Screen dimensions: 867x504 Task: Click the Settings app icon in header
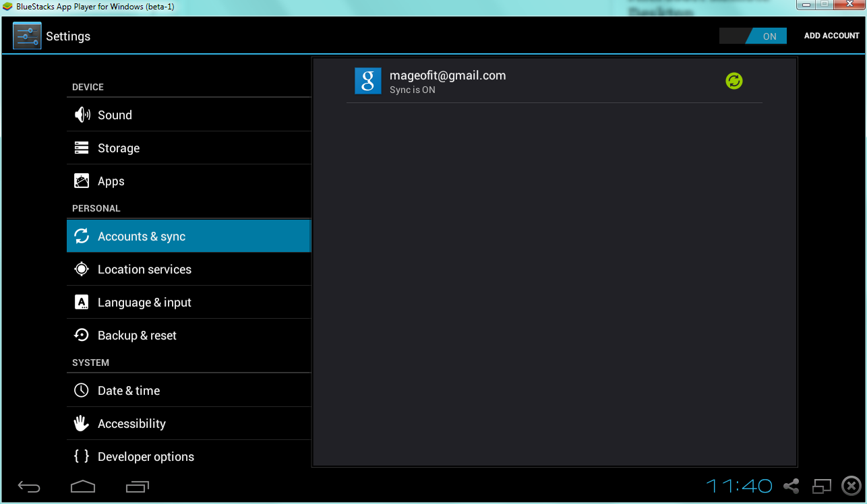27,36
